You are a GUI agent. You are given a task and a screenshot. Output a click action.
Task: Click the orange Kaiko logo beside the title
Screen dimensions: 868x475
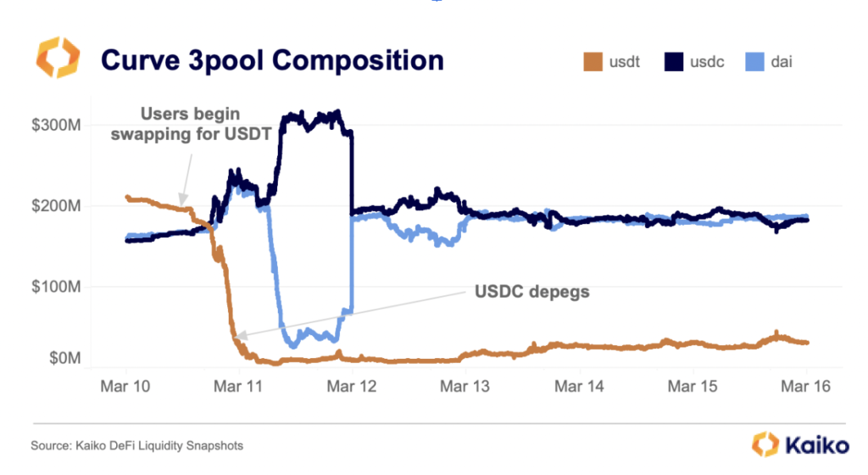58,59
